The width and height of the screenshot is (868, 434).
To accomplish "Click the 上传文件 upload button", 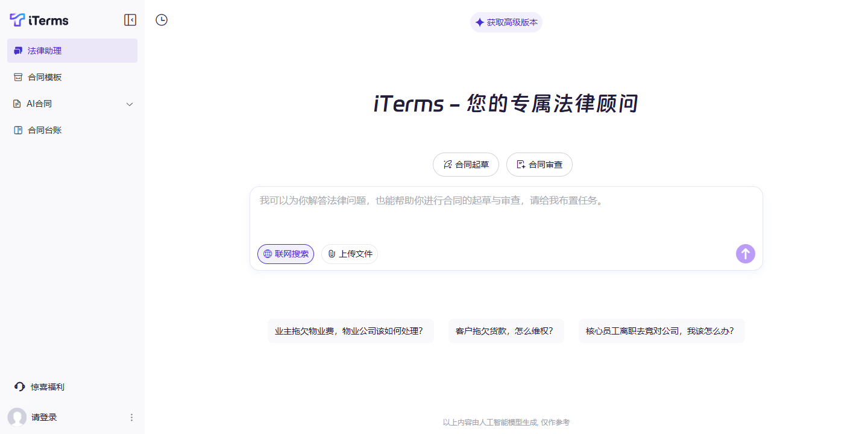I will coord(350,254).
